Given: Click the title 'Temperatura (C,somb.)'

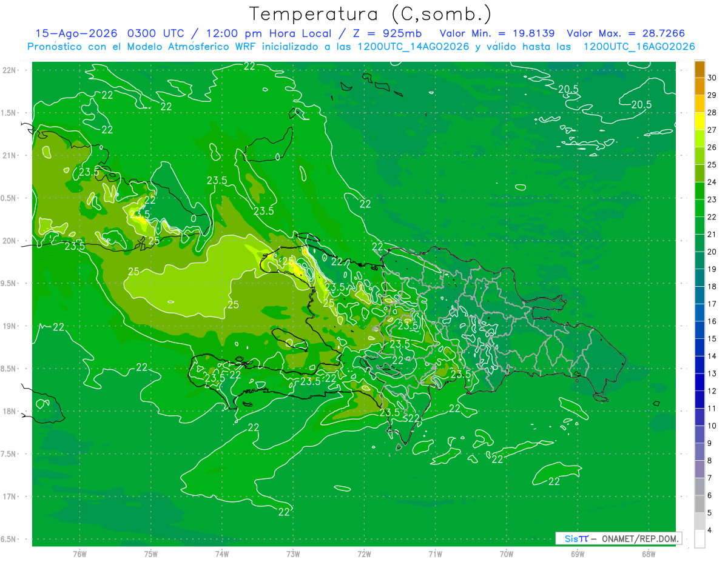Looking at the screenshot, I should [370, 15].
